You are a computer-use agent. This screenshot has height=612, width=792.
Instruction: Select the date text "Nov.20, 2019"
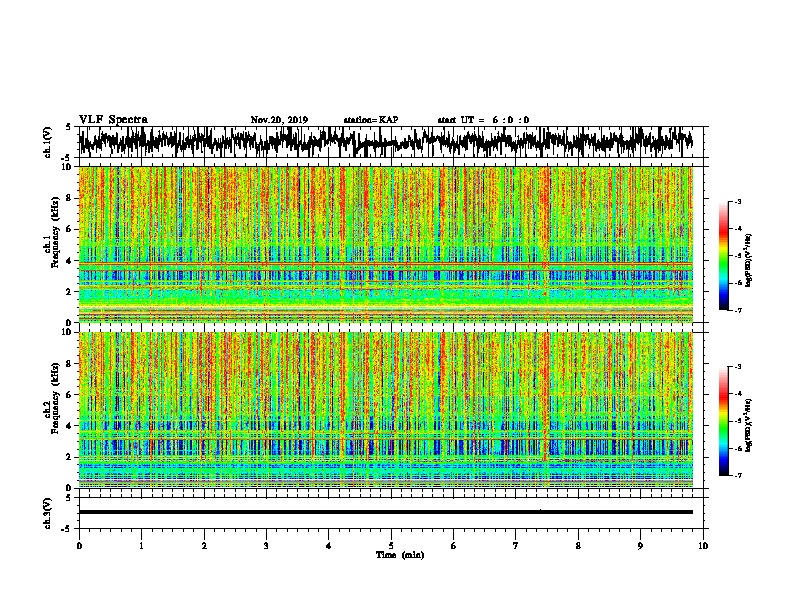[x=279, y=120]
